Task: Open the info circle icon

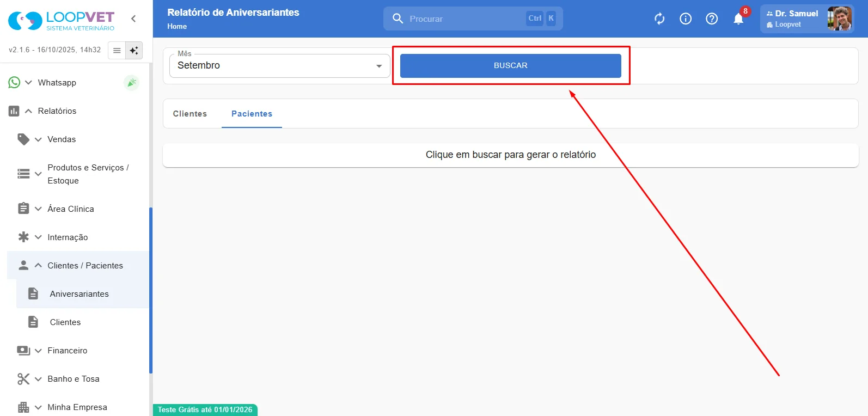Action: tap(686, 19)
